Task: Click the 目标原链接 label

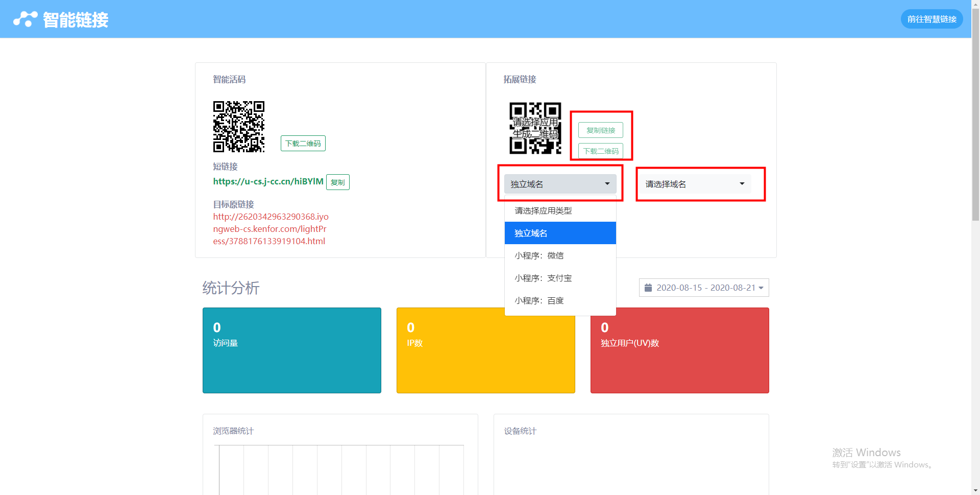Action: pos(233,204)
